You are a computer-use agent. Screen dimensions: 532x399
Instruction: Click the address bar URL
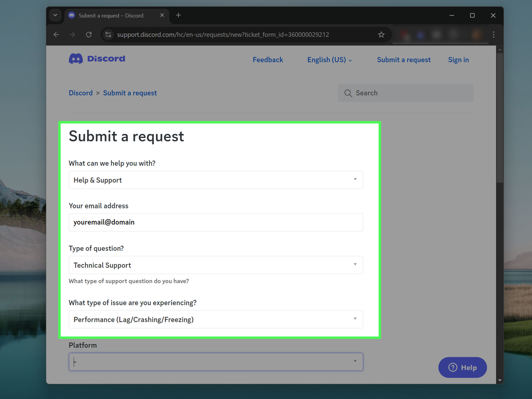[223, 35]
